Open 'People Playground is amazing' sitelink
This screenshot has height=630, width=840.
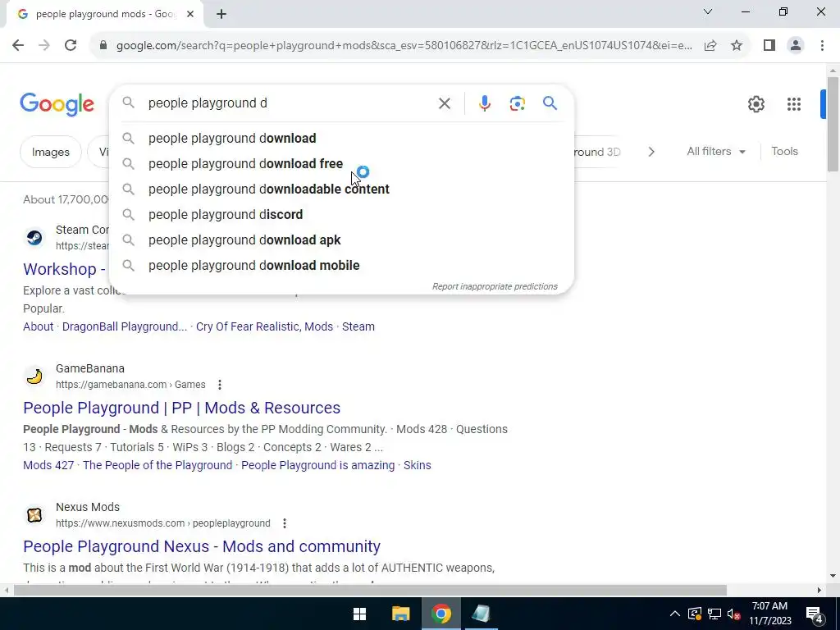tap(317, 466)
